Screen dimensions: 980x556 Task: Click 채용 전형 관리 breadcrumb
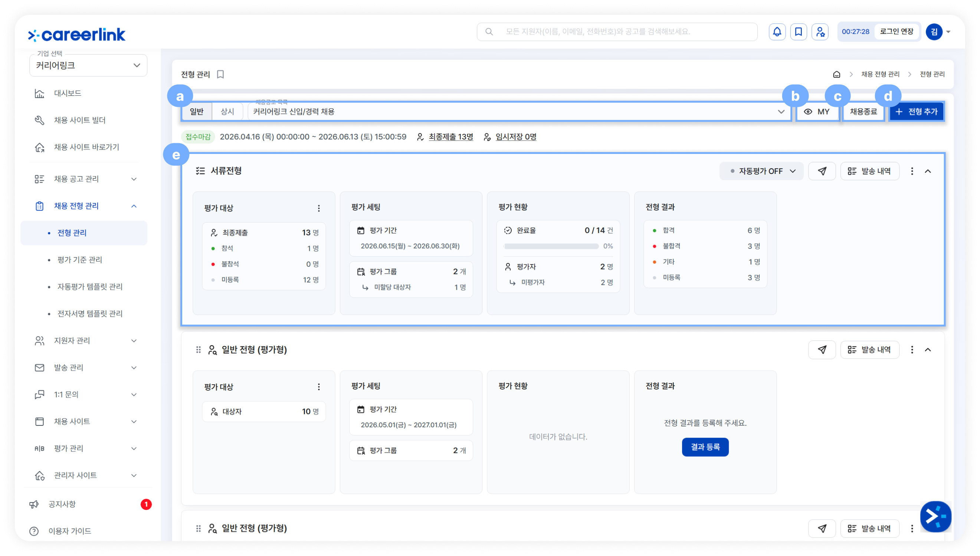(879, 74)
